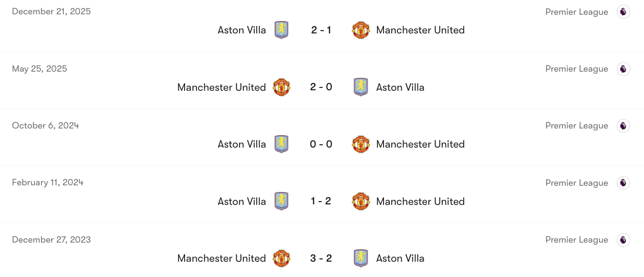Click the 0 - 0 scoreline from October 6
The height and width of the screenshot is (277, 644).
pos(321,144)
